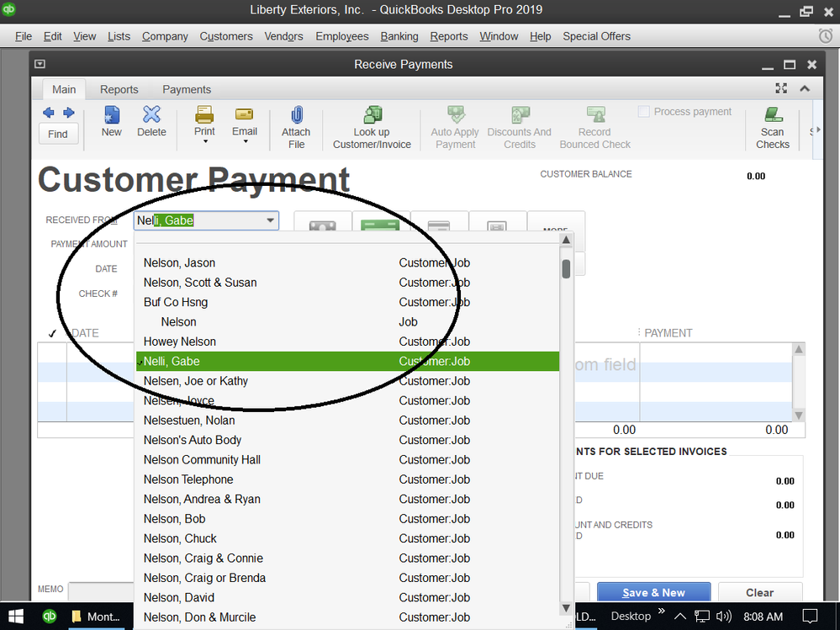Click the Print icon

pos(204,114)
